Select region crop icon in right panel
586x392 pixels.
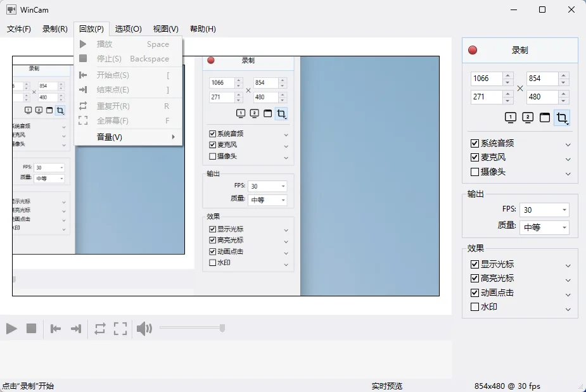(562, 118)
